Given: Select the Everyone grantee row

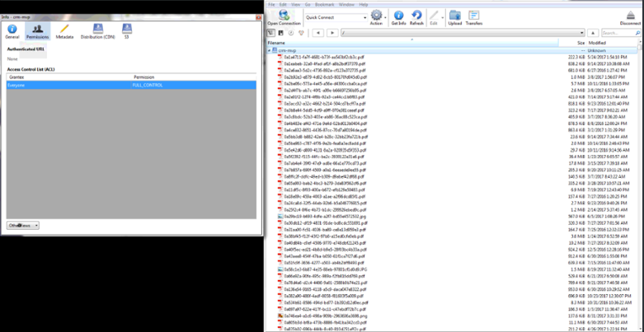Looking at the screenshot, I should pos(66,85).
